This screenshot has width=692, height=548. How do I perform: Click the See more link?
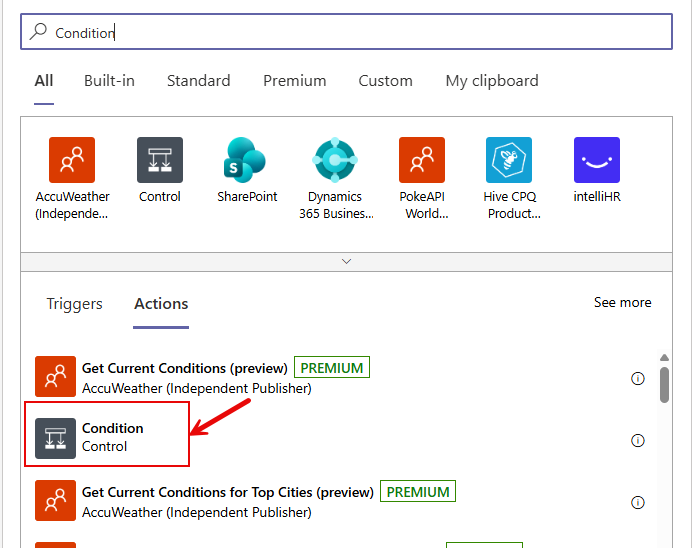tap(622, 302)
